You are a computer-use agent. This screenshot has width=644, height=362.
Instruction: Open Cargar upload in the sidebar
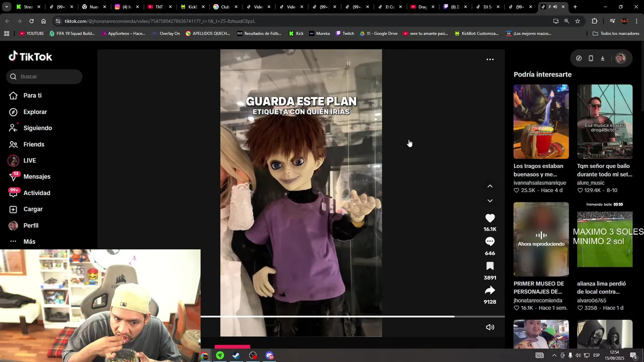pos(33,209)
